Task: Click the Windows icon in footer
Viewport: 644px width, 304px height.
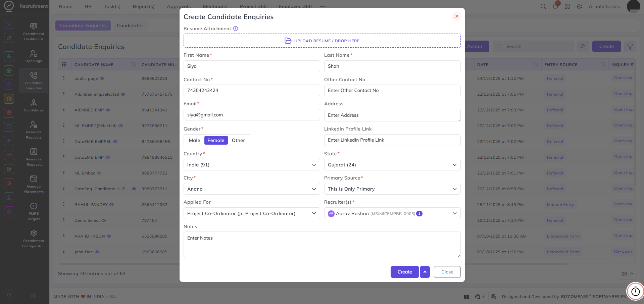Action: (x=466, y=297)
